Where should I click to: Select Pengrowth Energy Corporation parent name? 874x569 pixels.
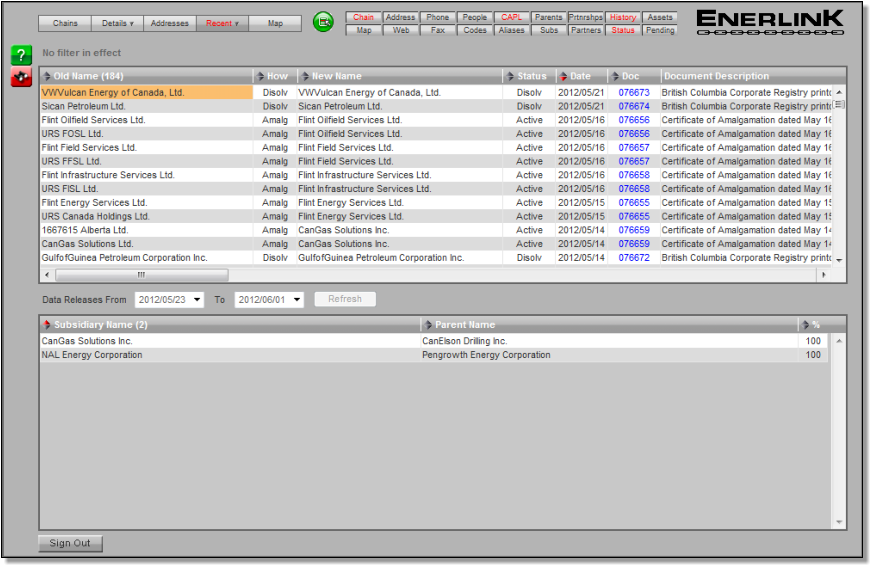click(x=486, y=355)
